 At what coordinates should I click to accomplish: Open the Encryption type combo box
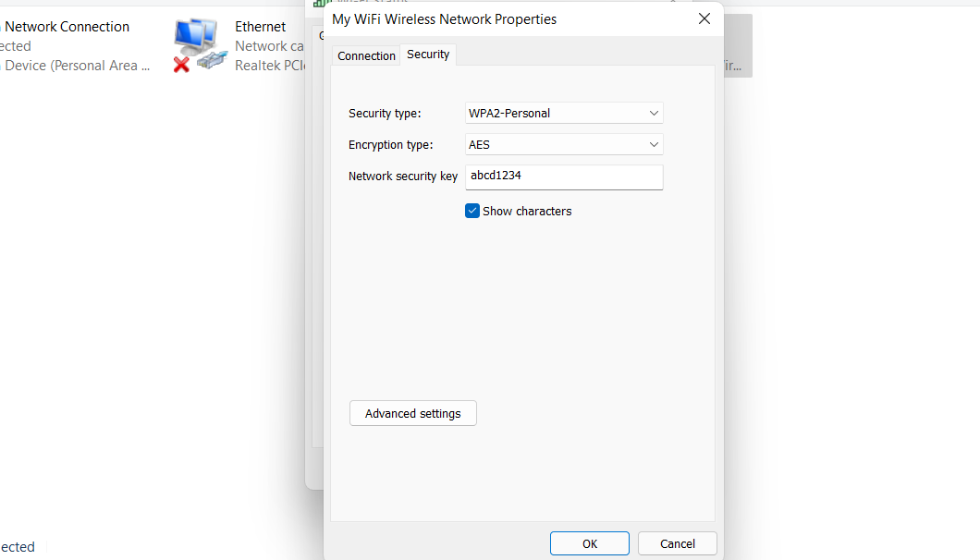coord(564,144)
